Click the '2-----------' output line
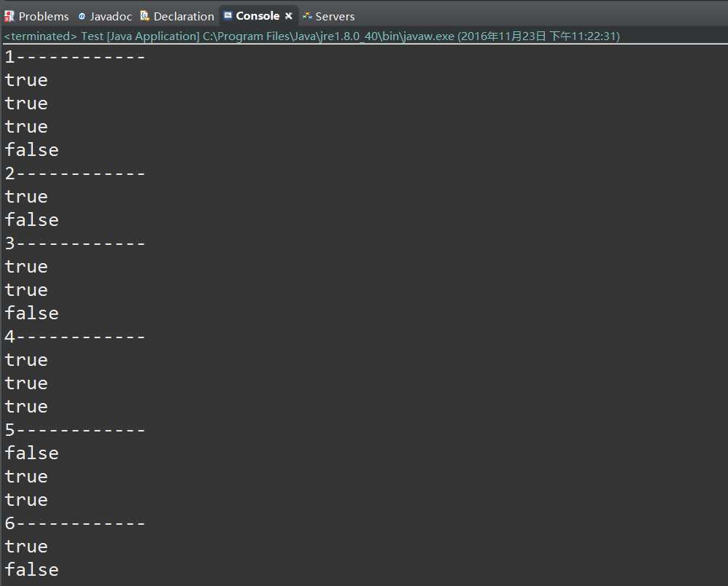 point(74,173)
